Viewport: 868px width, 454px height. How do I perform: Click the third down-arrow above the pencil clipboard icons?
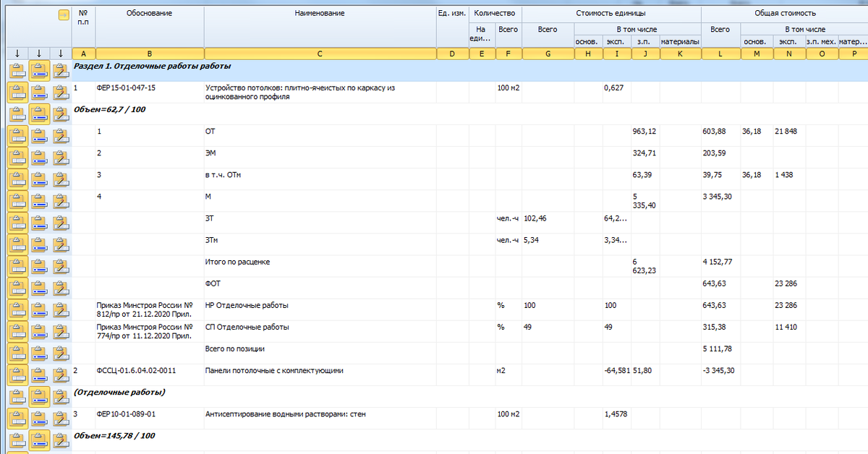(61, 53)
